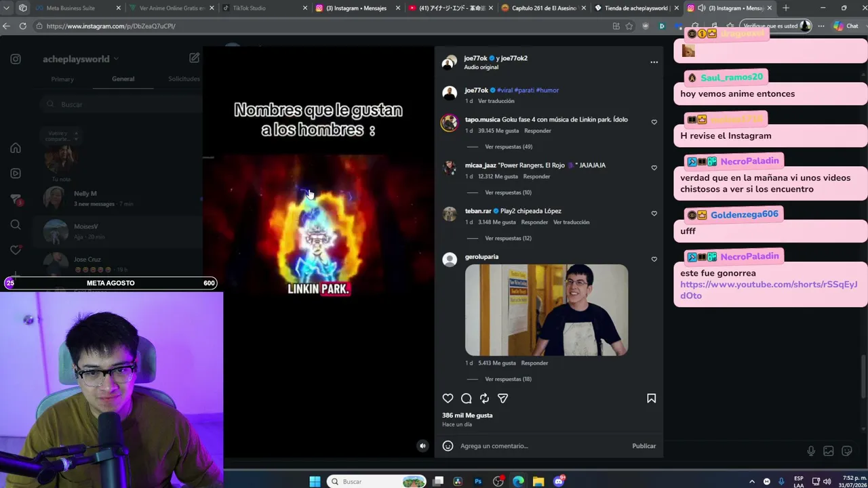The height and width of the screenshot is (488, 868).
Task: Repost using the two-arrows icon
Action: 484,399
